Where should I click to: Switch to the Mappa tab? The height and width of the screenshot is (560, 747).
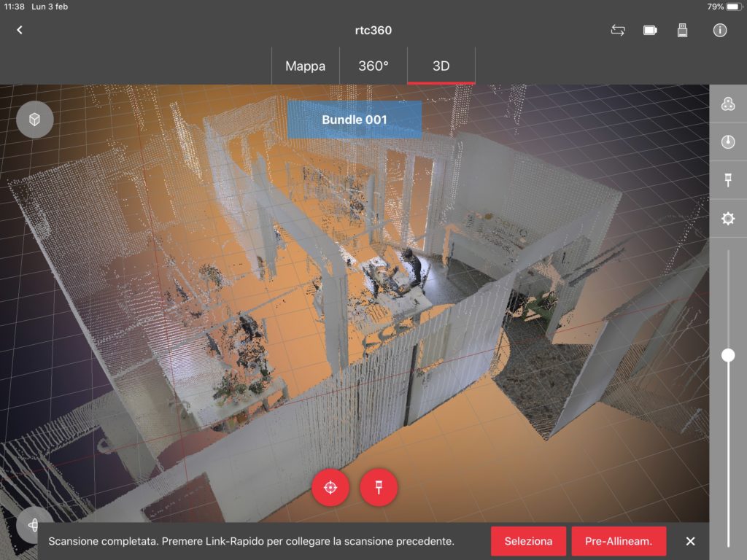306,66
